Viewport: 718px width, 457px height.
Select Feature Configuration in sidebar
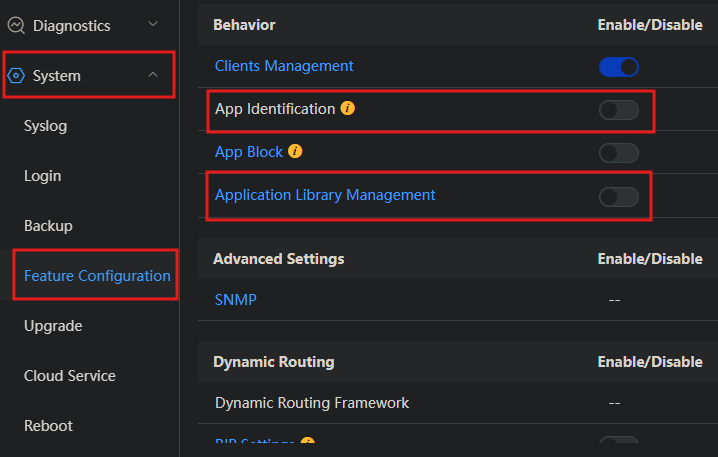[97, 276]
